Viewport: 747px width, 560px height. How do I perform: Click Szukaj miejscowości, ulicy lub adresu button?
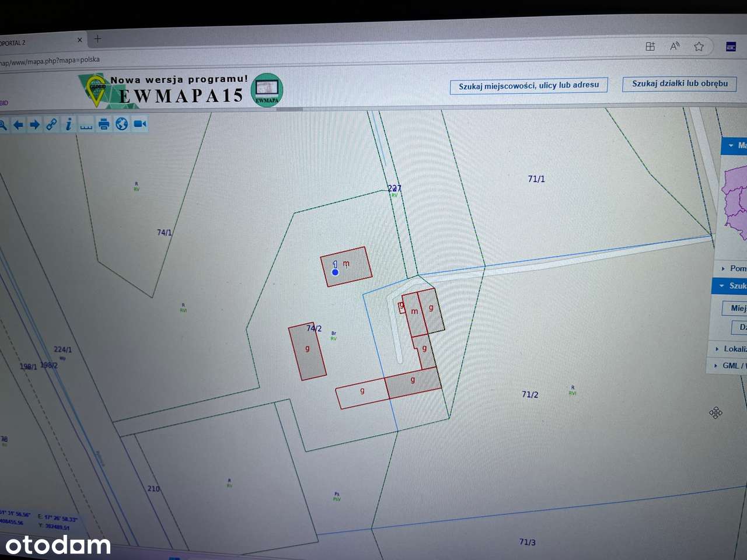[529, 86]
